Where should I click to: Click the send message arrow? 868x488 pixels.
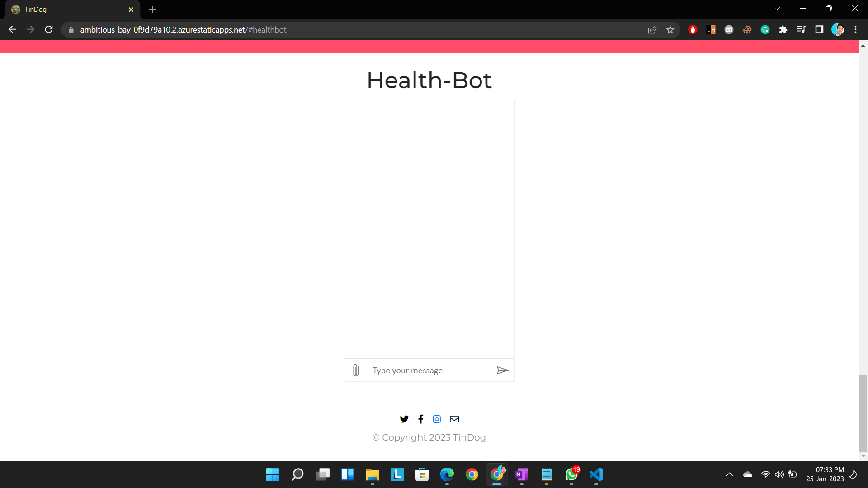tap(503, 370)
